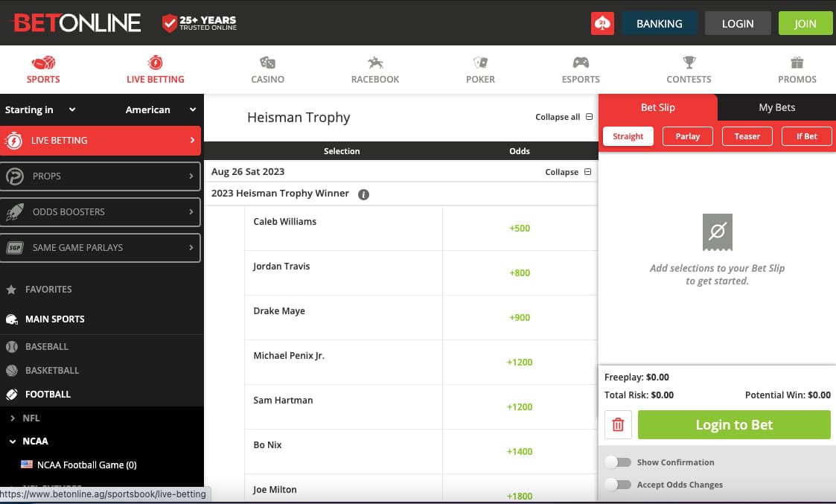Open Racebook horse icon
The width and height of the screenshot is (836, 504).
375,63
